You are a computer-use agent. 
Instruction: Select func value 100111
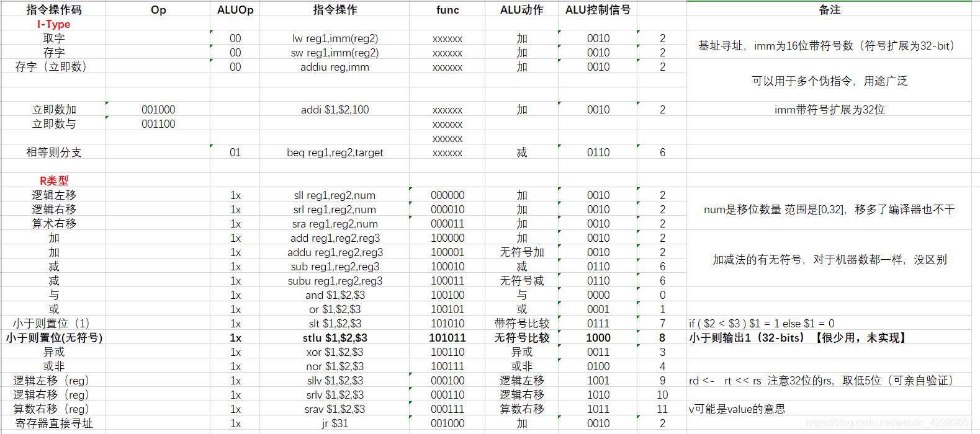(x=447, y=366)
